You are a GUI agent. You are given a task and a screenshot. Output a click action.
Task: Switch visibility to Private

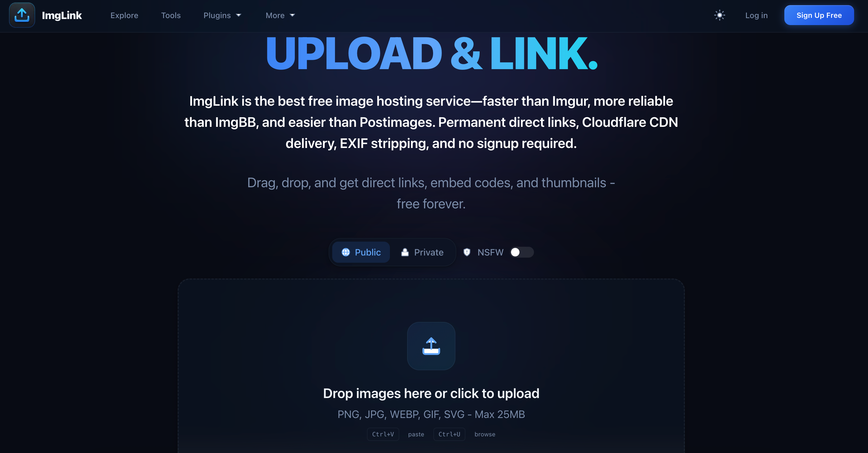pyautogui.click(x=422, y=252)
